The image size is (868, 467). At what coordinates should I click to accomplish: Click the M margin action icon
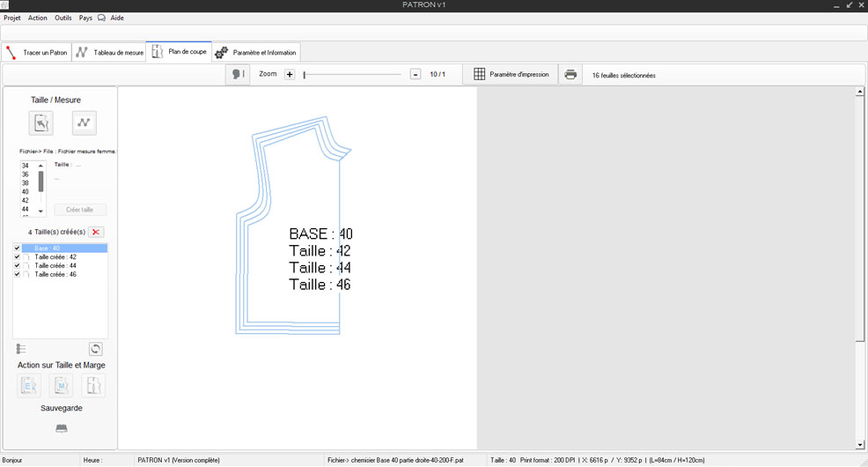(61, 385)
